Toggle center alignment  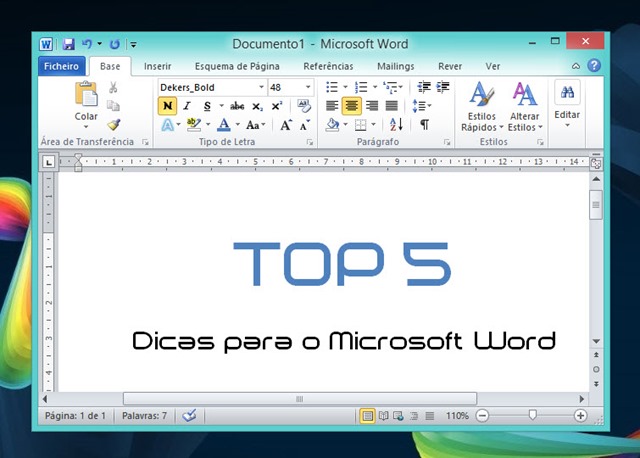click(x=351, y=106)
